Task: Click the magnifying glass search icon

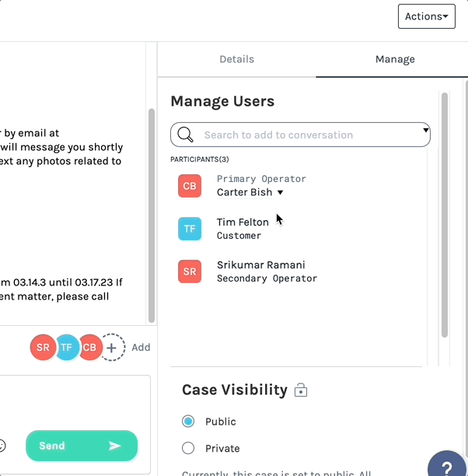Action: (185, 135)
